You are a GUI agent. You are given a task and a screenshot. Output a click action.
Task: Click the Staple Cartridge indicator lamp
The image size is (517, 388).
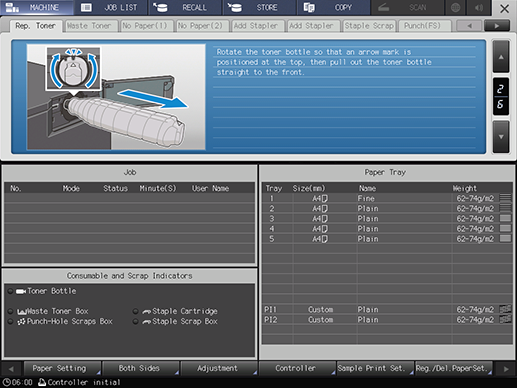[135, 311]
